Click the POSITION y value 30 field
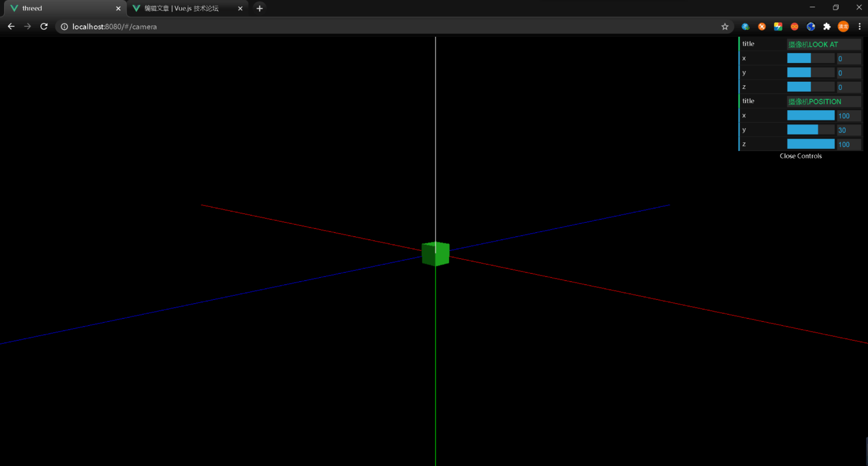868x466 pixels. pos(849,130)
